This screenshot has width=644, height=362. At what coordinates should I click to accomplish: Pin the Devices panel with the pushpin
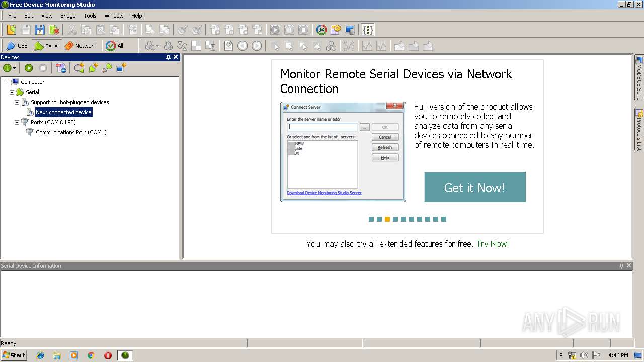[168, 57]
